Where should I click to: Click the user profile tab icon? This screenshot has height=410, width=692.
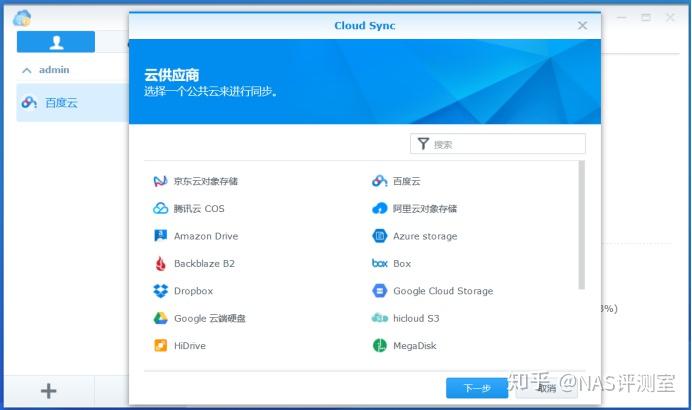coord(56,42)
